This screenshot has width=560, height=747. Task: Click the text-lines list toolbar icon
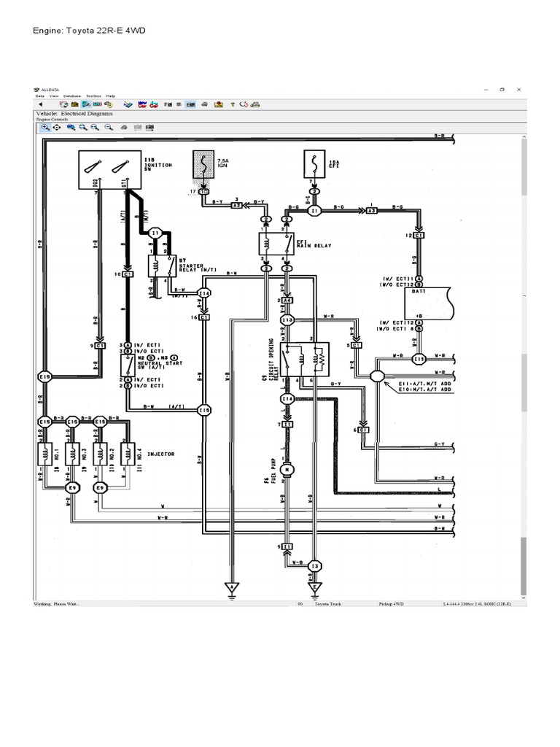coord(179,104)
